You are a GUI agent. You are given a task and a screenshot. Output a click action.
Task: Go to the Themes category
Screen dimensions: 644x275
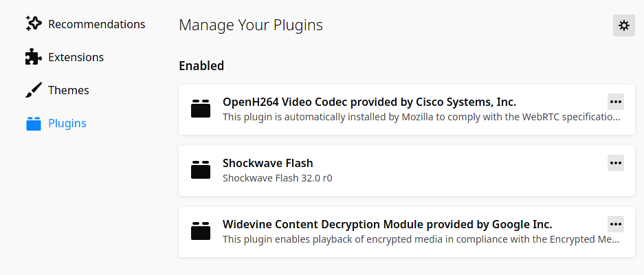69,90
